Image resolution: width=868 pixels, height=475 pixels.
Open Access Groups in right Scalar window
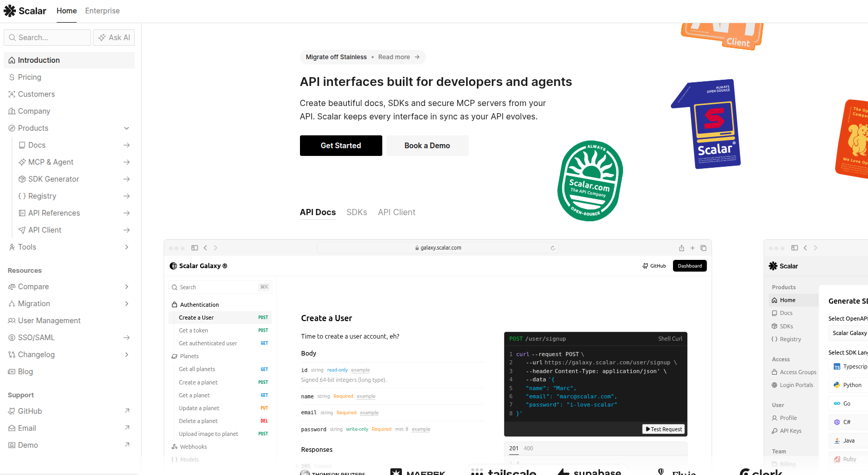tap(793, 372)
